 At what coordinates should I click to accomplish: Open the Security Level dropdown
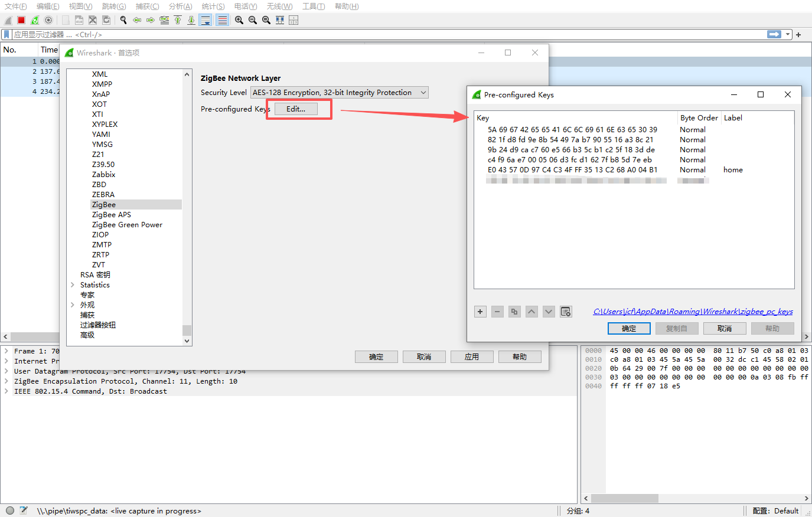[340, 93]
